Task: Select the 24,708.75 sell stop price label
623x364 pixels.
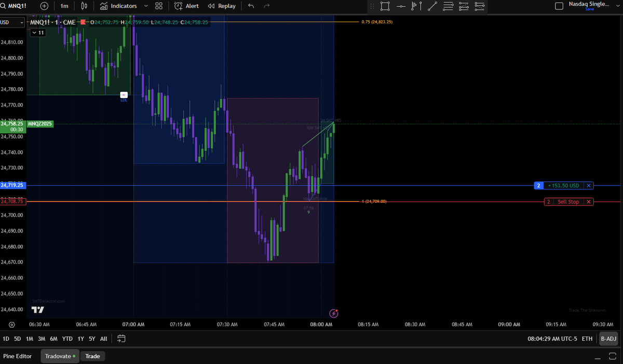Action: pos(12,202)
